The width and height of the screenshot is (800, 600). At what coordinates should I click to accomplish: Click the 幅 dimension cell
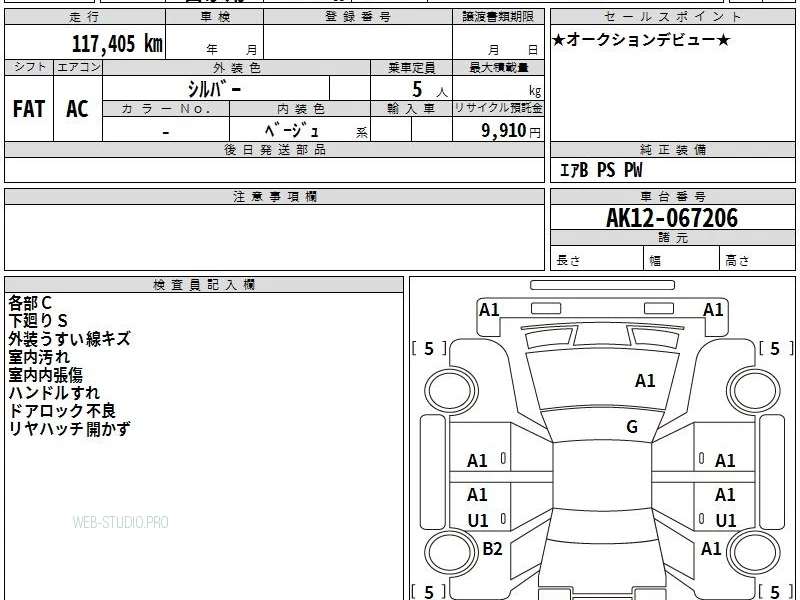pos(682,258)
